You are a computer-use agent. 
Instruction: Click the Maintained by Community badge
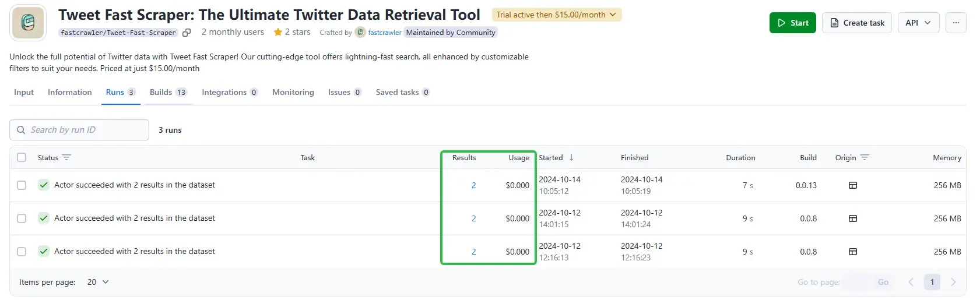point(451,32)
